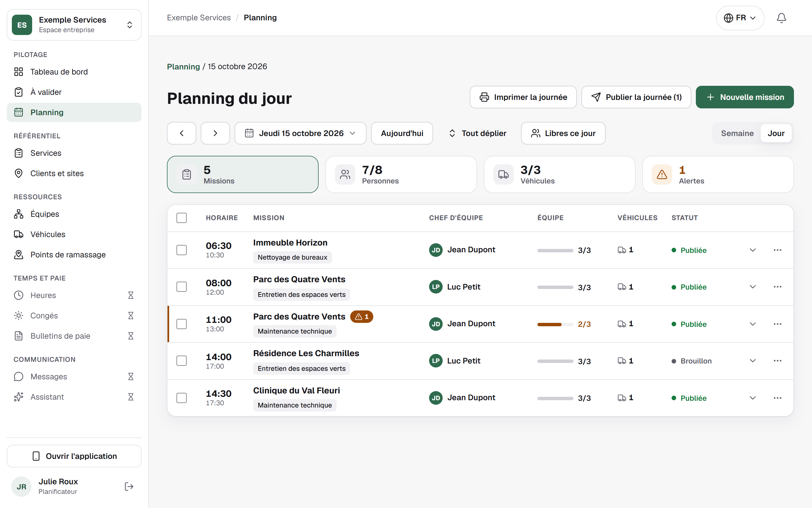Open Tableau de bord in sidebar
This screenshot has height=508, width=812.
pyautogui.click(x=74, y=72)
